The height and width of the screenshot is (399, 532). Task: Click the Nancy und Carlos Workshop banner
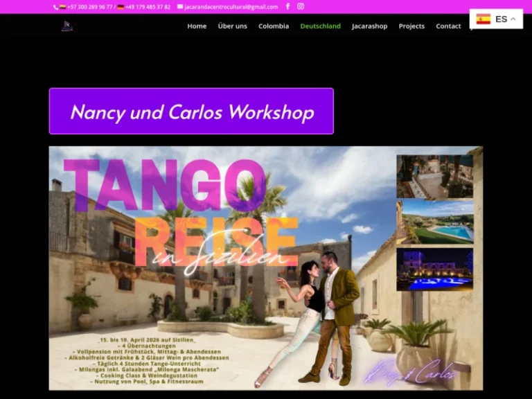click(x=191, y=112)
